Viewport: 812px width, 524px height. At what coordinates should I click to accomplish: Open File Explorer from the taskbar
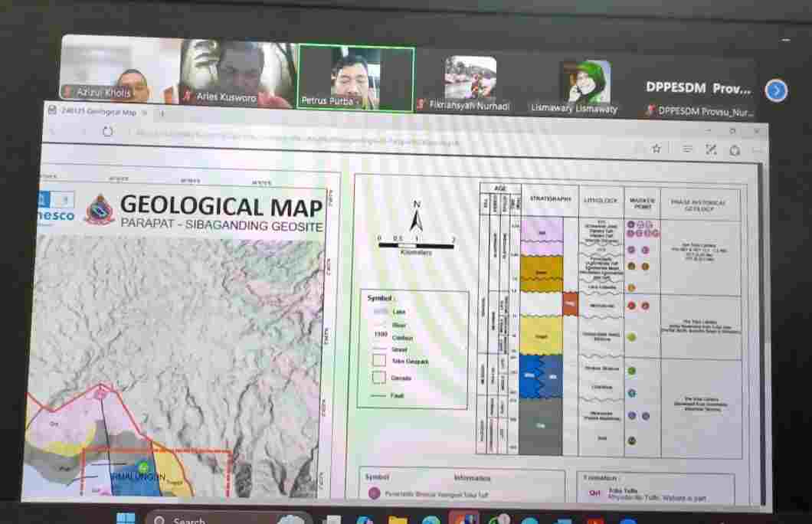(x=398, y=519)
